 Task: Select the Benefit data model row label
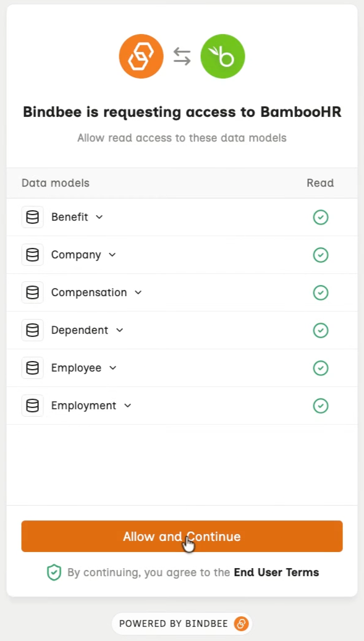click(x=69, y=217)
